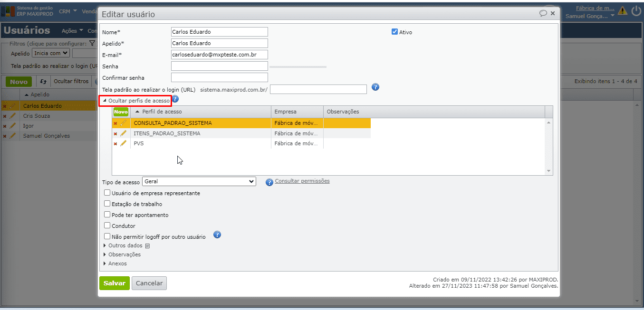The height and width of the screenshot is (310, 644).
Task: Click the icon next to Outros dados
Action: 147,246
